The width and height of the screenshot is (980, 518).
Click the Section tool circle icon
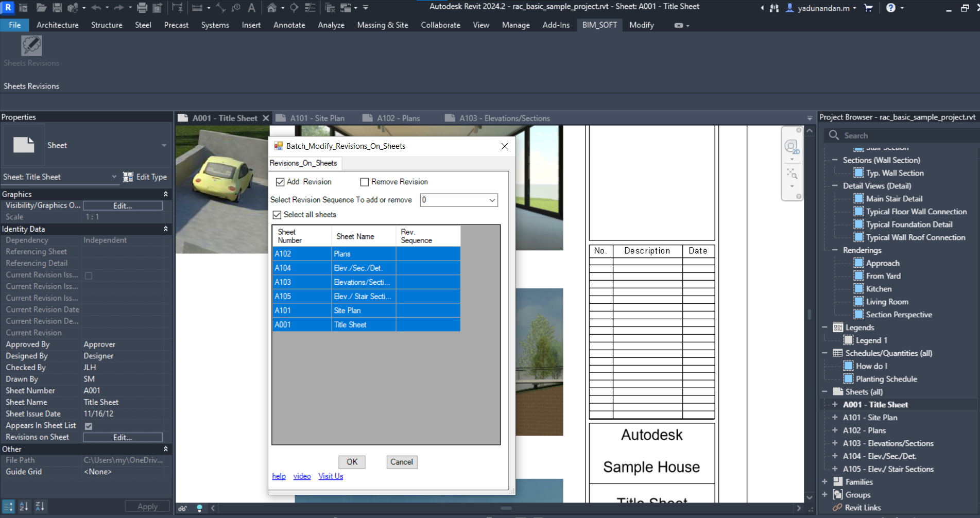tap(294, 8)
